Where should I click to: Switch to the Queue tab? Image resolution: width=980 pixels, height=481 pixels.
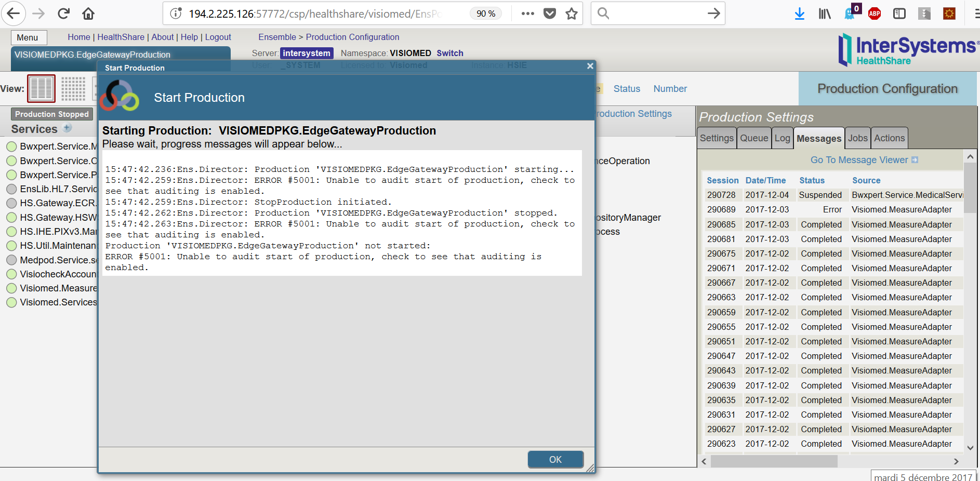[x=753, y=138]
